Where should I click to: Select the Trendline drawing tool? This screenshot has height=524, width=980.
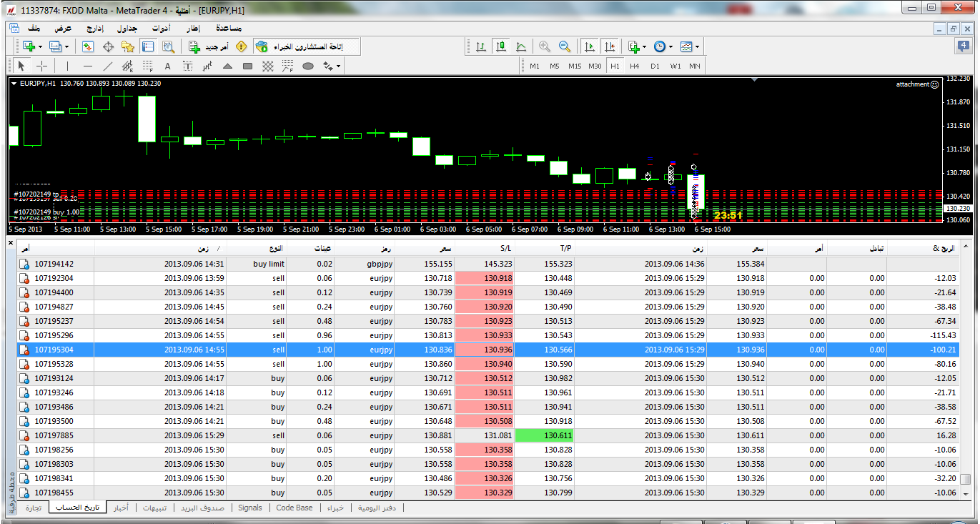pyautogui.click(x=108, y=66)
